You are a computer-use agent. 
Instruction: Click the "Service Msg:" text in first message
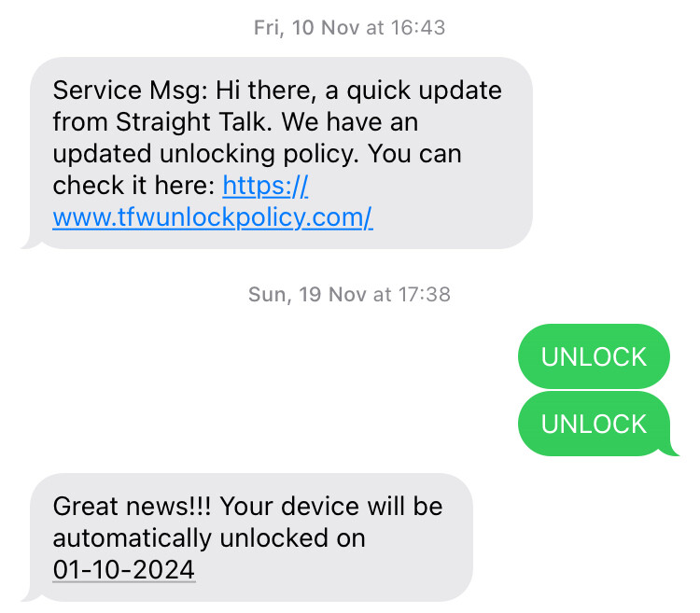[x=131, y=91]
